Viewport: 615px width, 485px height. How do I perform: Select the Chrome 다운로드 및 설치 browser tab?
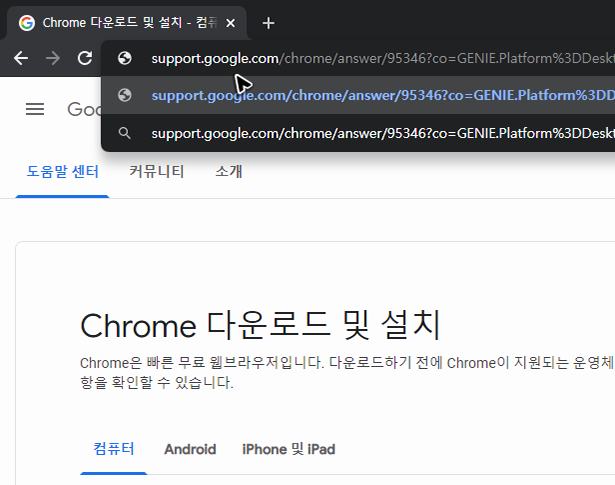point(126,23)
